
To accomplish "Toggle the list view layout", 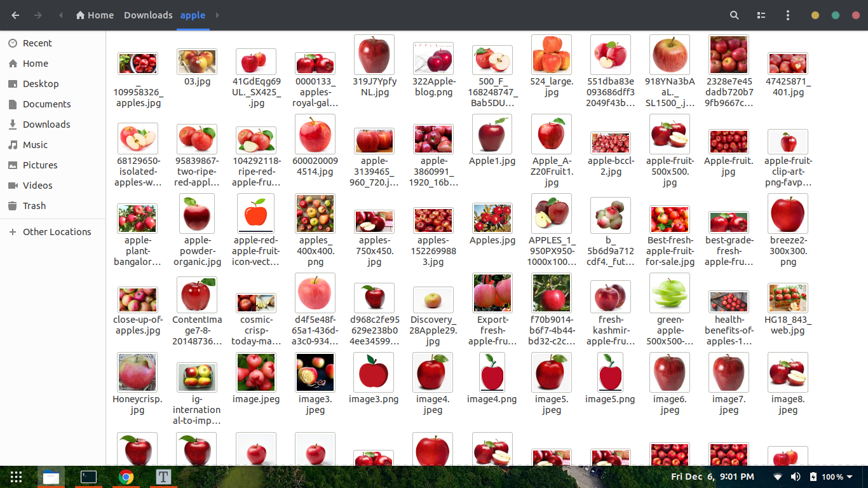I will 761,15.
